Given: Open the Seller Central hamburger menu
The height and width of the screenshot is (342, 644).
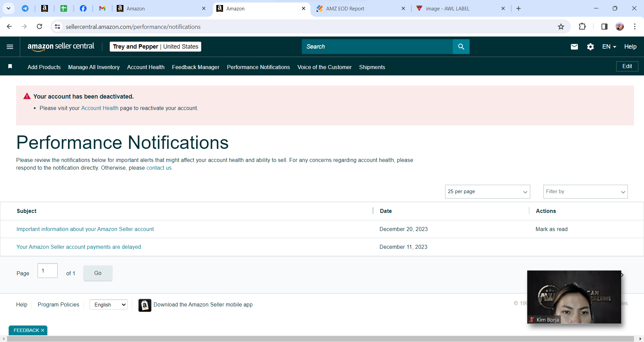Looking at the screenshot, I should click(x=10, y=47).
